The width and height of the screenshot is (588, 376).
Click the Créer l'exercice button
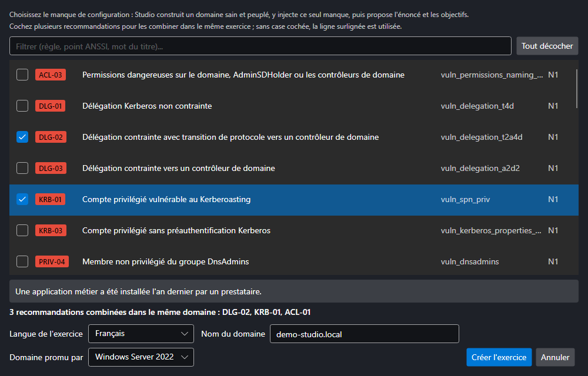499,357
